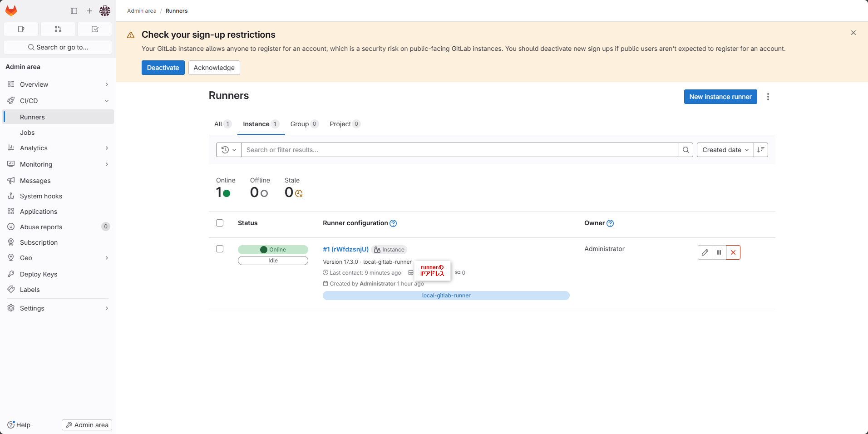The height and width of the screenshot is (434, 868).
Task: Delete the runner with the red X icon
Action: pyautogui.click(x=732, y=252)
